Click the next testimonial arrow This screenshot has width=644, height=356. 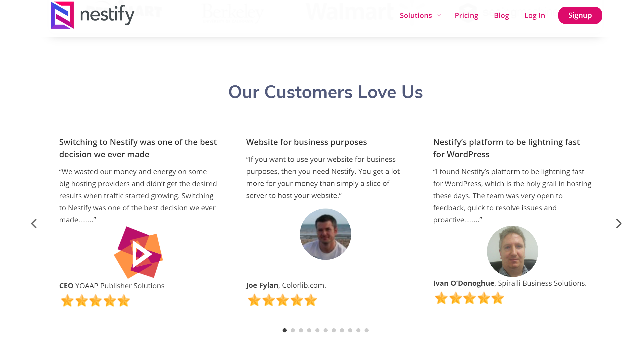pos(618,223)
